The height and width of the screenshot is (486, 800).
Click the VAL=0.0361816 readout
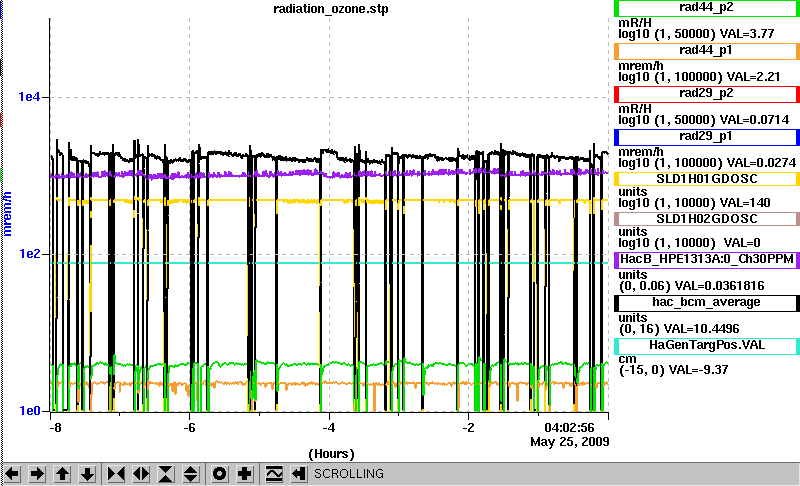coord(719,286)
